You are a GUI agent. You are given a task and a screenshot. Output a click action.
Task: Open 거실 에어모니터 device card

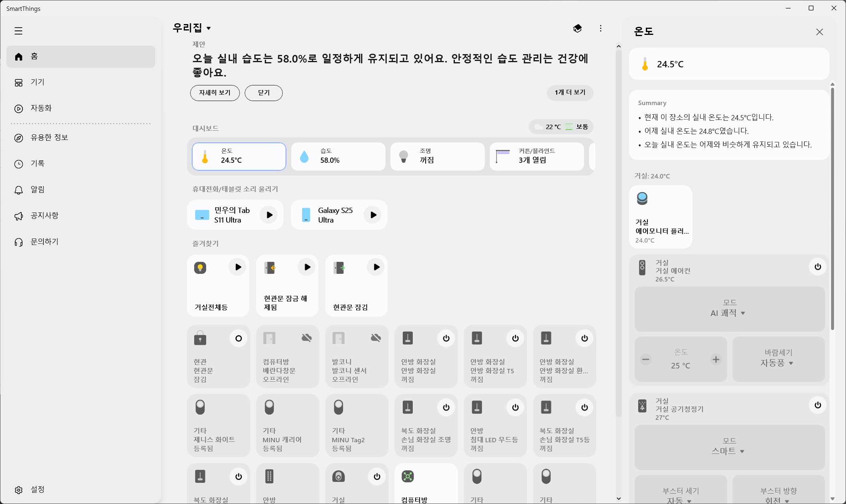pos(661,217)
